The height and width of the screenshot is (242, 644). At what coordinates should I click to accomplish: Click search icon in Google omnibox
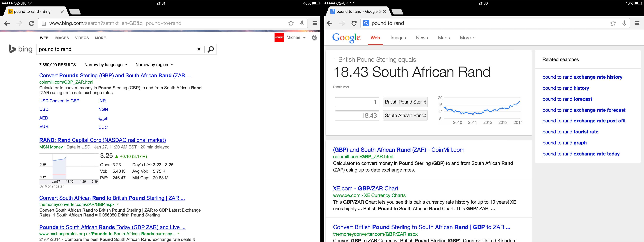366,23
